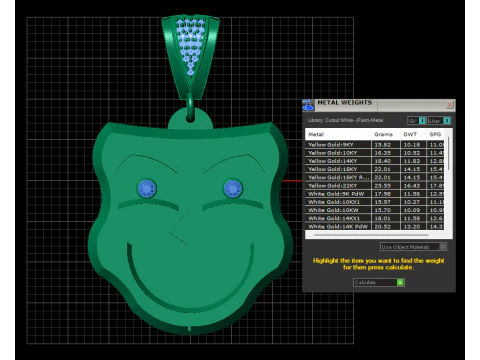Click DWT value in Yellow Gold:22KY row
Image resolution: width=480 pixels, height=360 pixels.
point(412,186)
